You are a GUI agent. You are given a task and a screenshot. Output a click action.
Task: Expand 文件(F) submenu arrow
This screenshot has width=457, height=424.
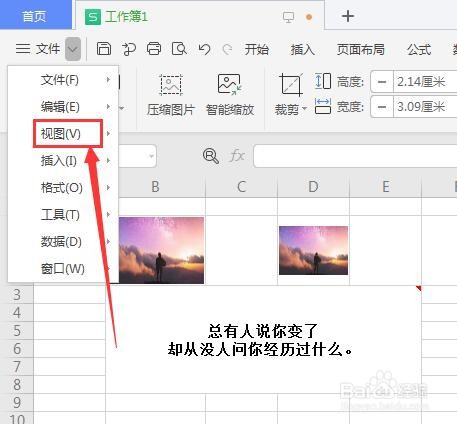tap(108, 79)
